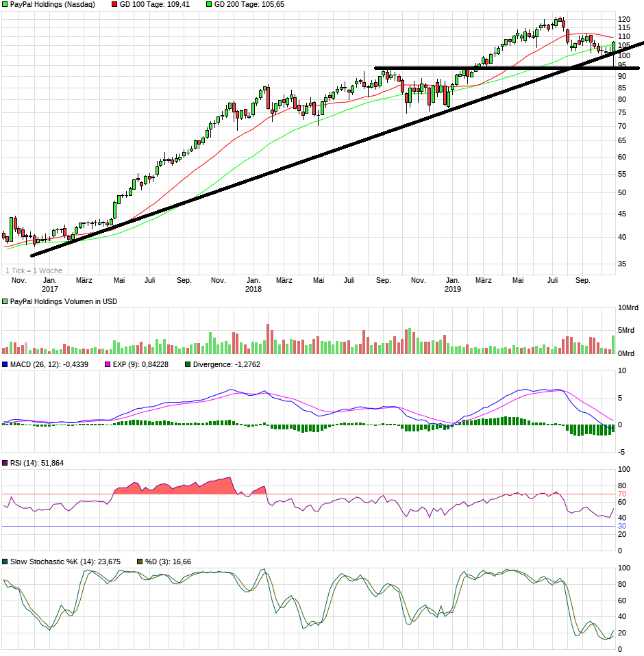Click the teal Slow Stochastic %K swatch
The image size is (644, 656).
click(5, 562)
